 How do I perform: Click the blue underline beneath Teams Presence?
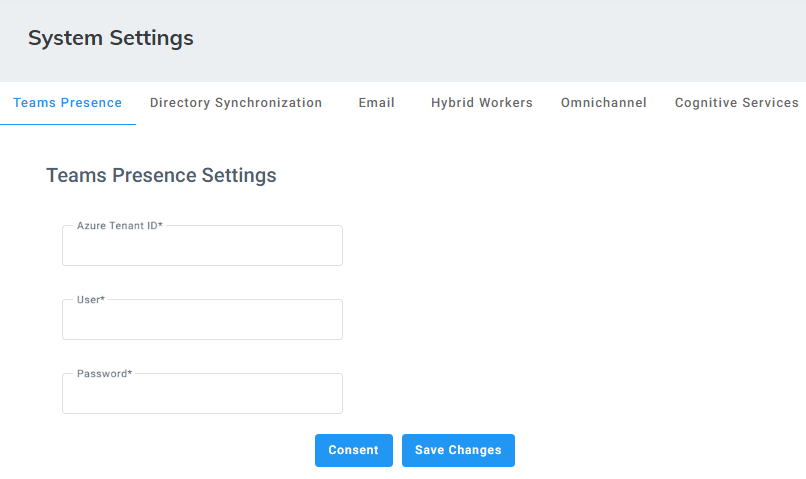pos(68,124)
